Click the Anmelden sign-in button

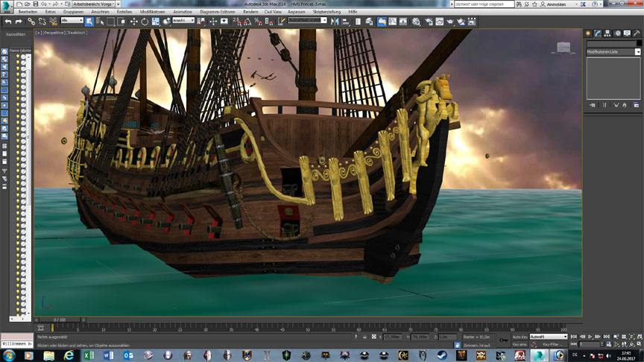[553, 4]
